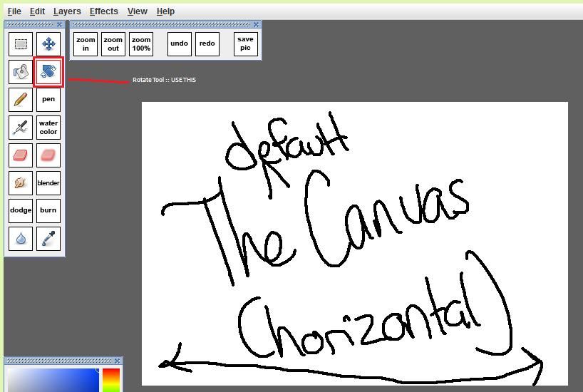Close the zoom and undo toolbar panel

point(257,25)
